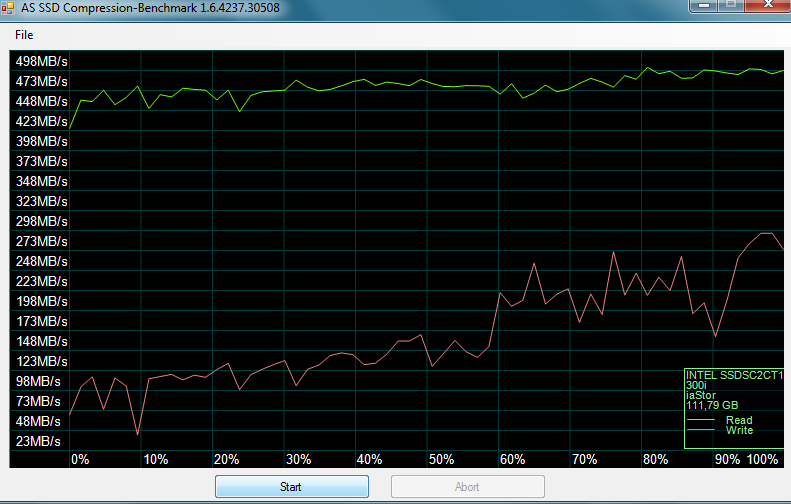
Task: Click the 10% compression axis label
Action: click(156, 460)
